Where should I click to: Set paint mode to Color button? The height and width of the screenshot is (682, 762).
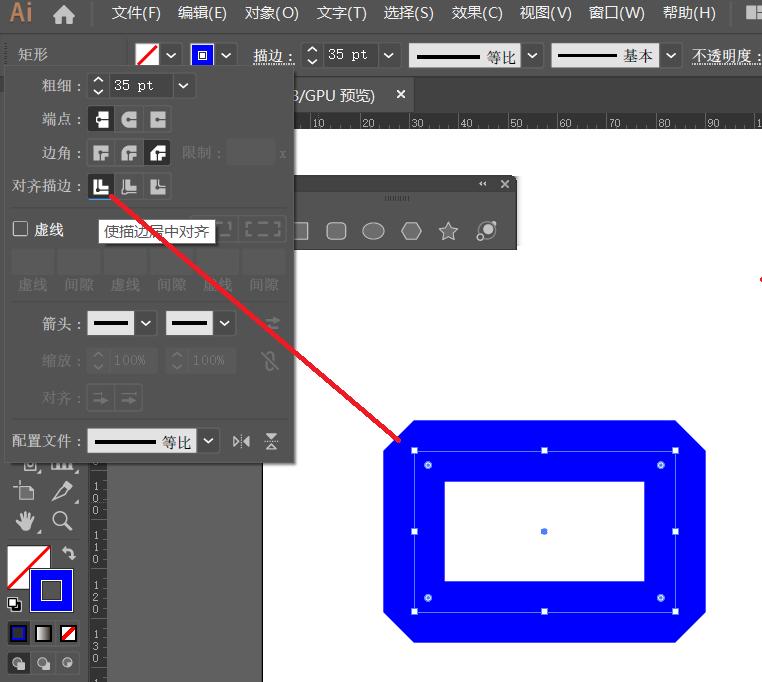coord(18,633)
